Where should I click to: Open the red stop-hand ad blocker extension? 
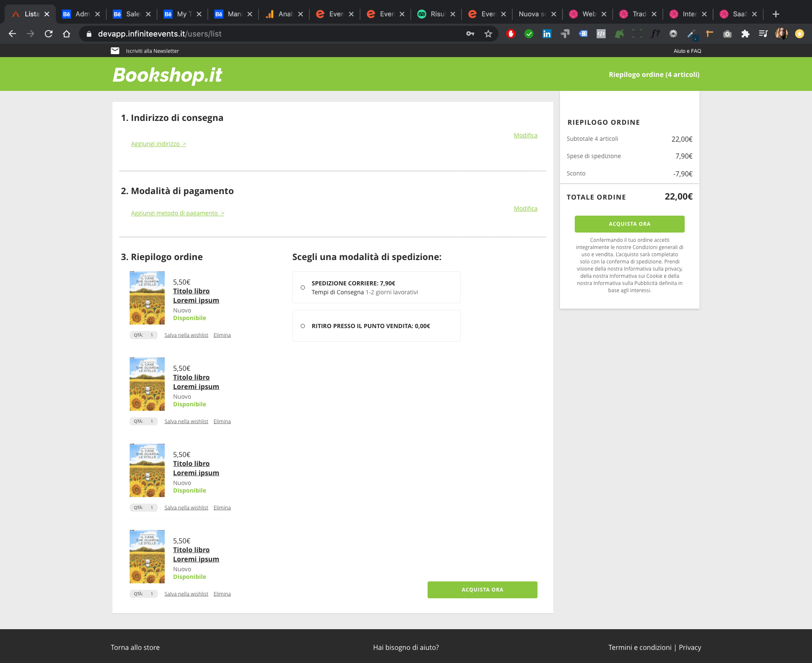(511, 34)
